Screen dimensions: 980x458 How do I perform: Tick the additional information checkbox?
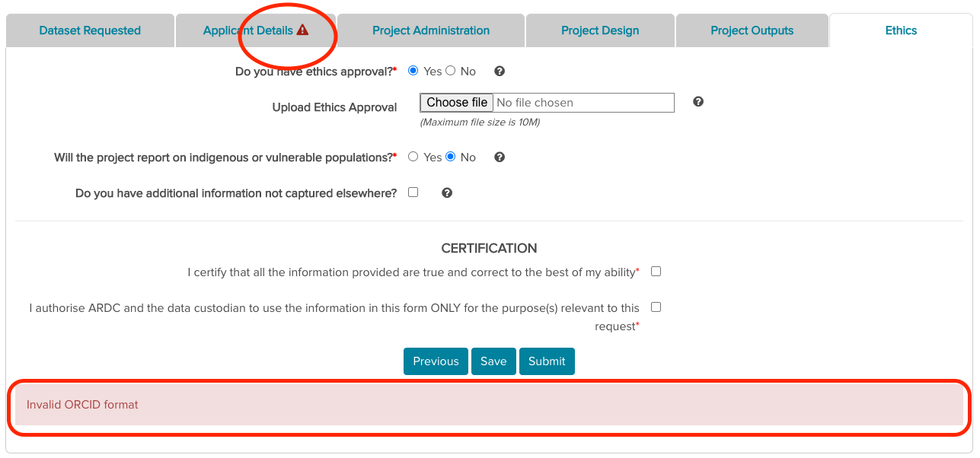click(x=413, y=192)
